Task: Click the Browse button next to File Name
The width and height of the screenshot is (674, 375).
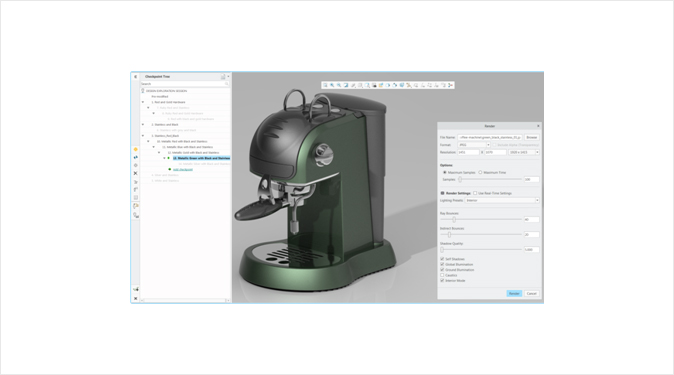Action: 532,137
